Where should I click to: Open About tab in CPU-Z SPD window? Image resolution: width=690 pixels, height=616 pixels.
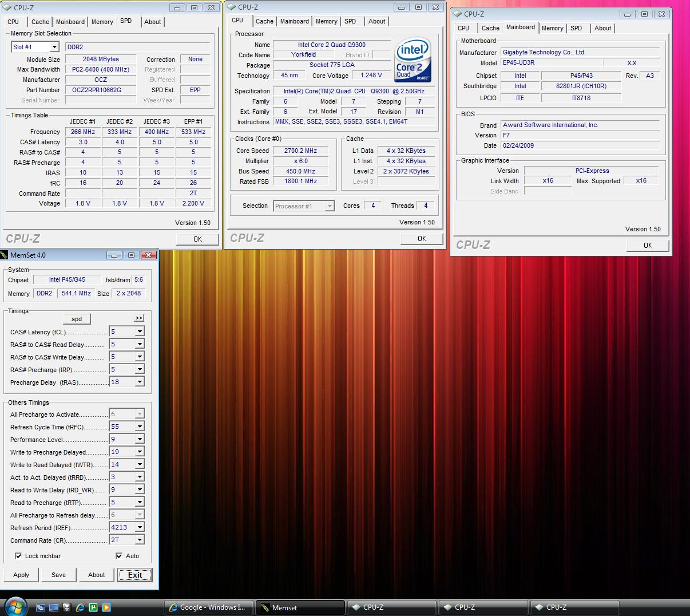coord(152,22)
